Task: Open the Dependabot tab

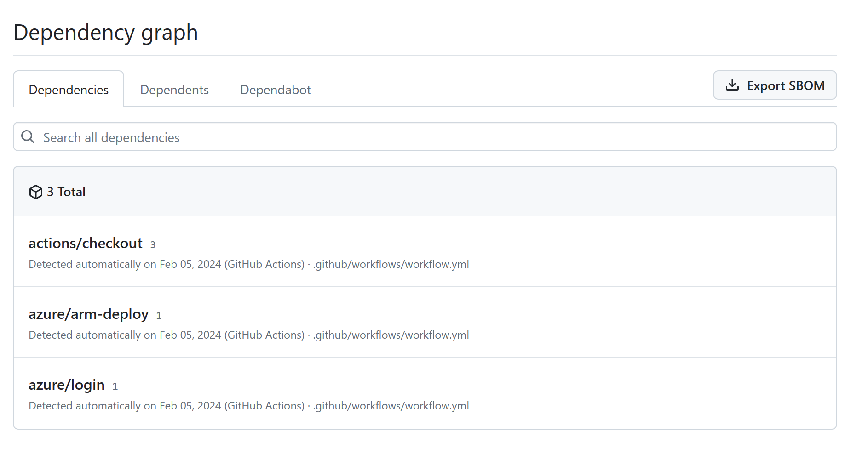Action: pos(275,90)
